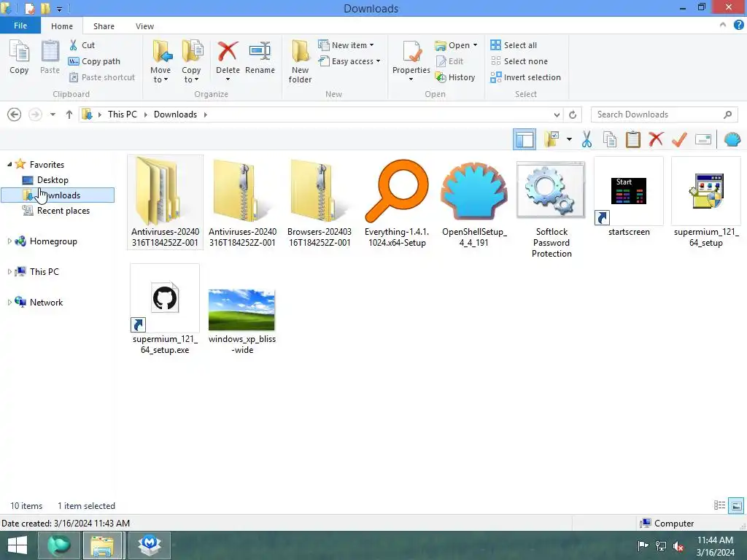Go Back using the navigation arrow

pyautogui.click(x=15, y=114)
